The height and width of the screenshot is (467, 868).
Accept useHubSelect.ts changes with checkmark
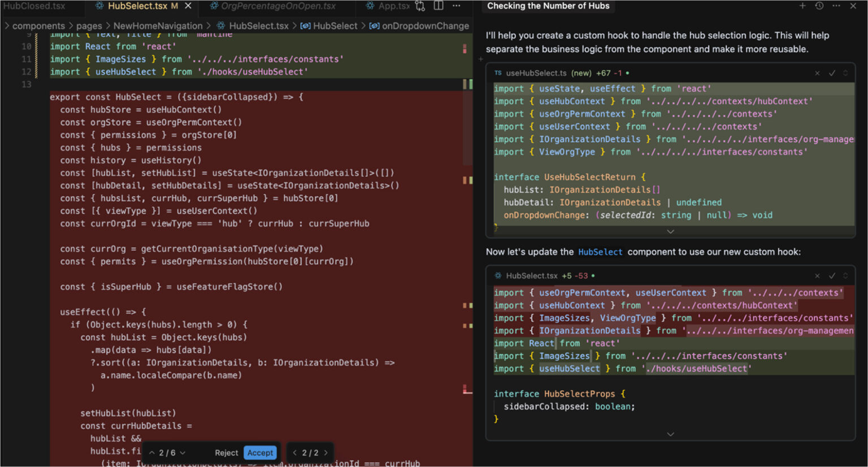tap(832, 73)
